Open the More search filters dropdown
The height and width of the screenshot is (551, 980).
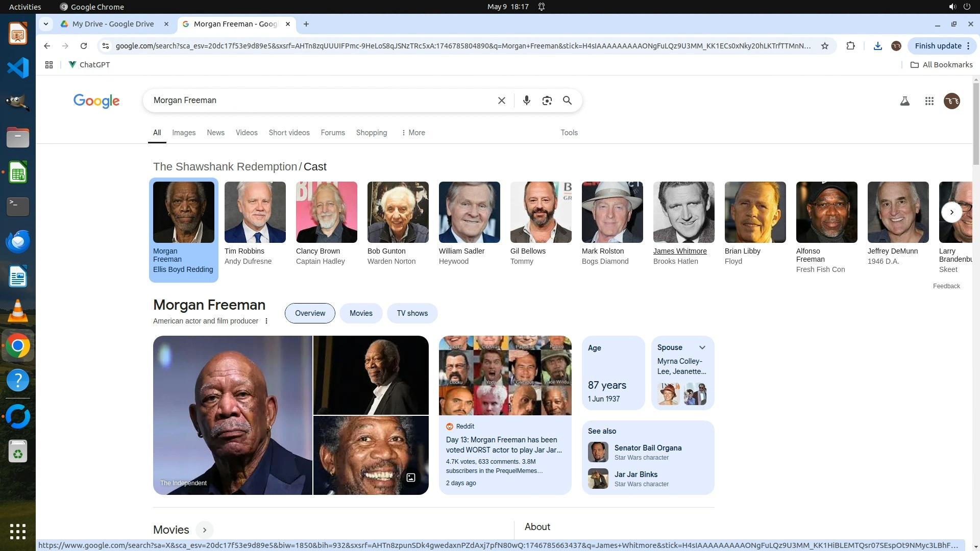tap(413, 133)
